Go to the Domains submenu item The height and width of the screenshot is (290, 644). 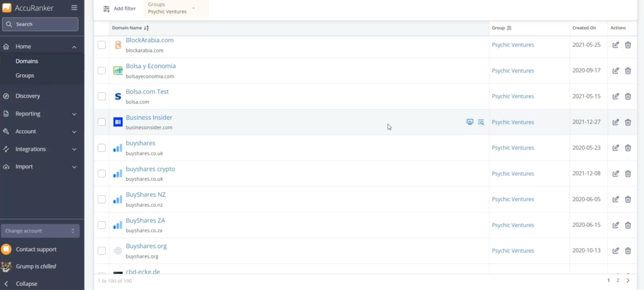pyautogui.click(x=27, y=61)
